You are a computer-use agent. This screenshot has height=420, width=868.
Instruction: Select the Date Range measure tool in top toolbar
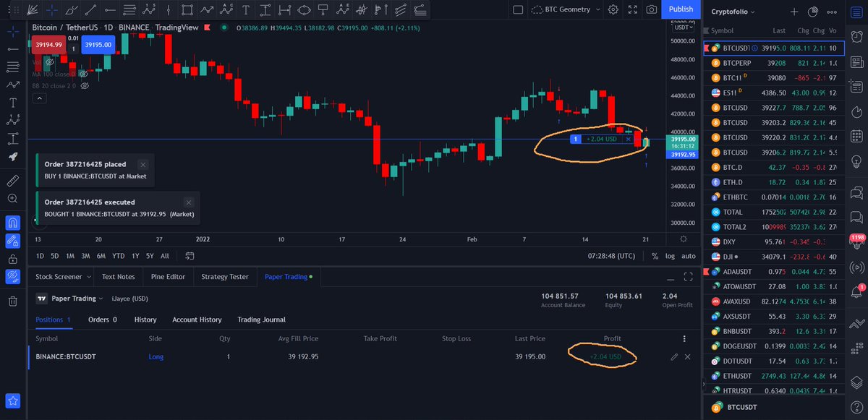coord(285,10)
